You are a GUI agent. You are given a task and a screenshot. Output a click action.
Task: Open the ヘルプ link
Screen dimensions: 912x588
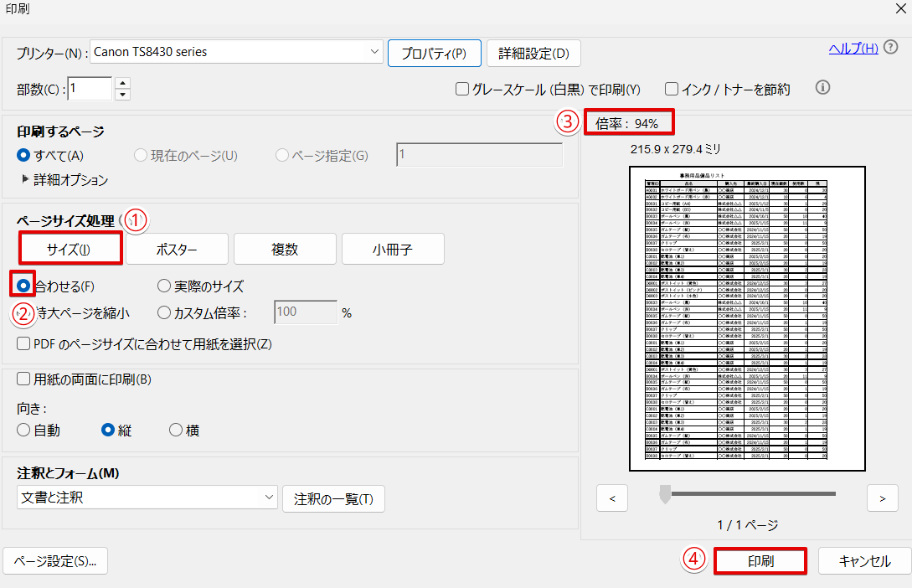point(853,48)
